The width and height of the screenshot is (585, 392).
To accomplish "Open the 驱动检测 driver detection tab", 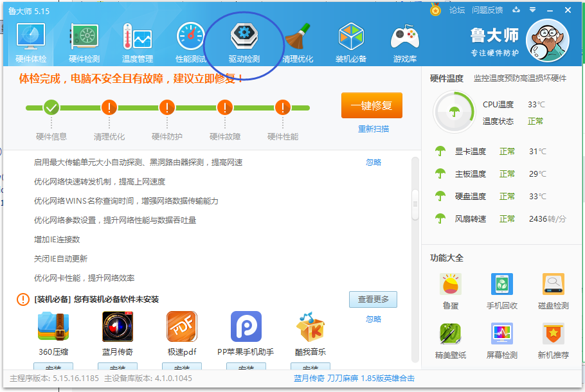I will pyautogui.click(x=244, y=43).
